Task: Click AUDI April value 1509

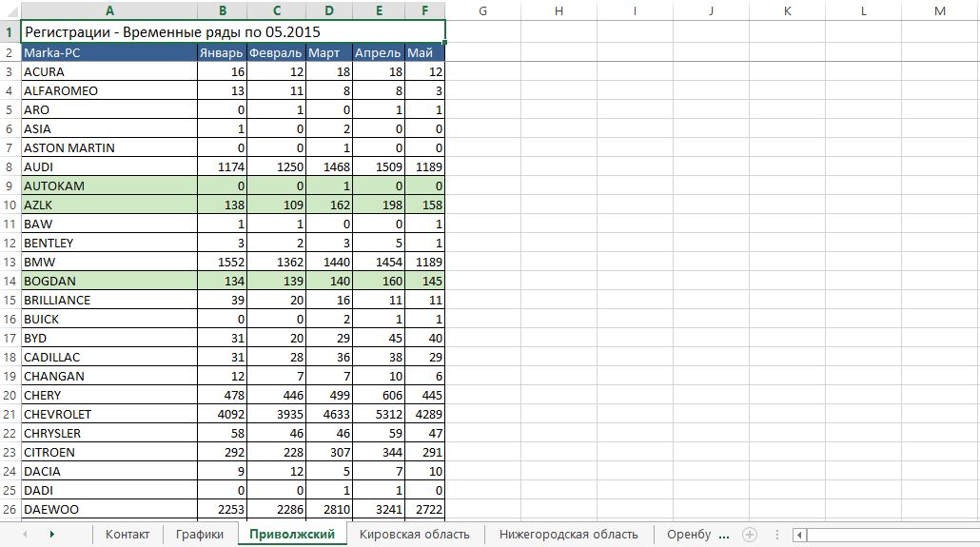Action: pos(379,166)
